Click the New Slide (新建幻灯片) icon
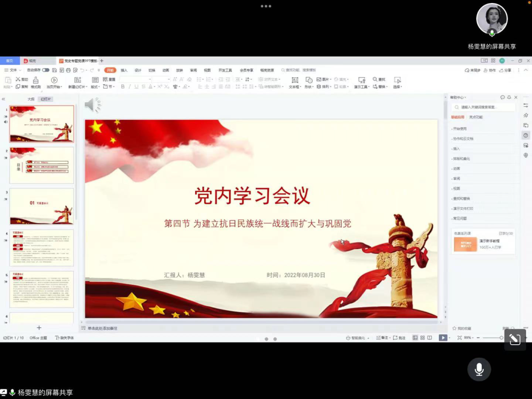The image size is (532, 399). (x=77, y=80)
